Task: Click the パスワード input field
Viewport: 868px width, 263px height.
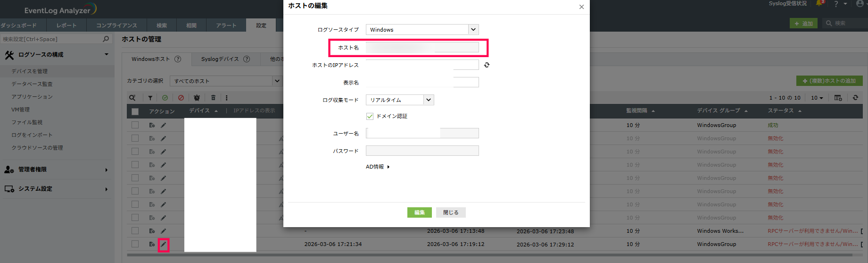Action: pyautogui.click(x=422, y=151)
